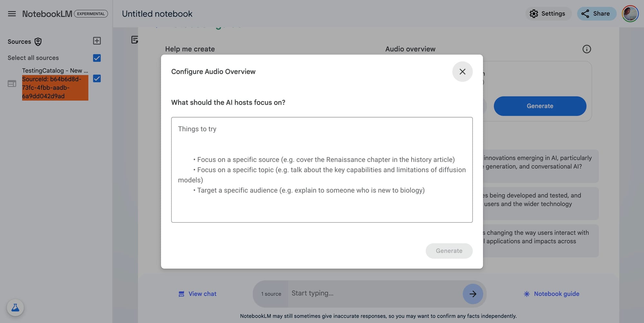Send message with the arrow button

[x=473, y=294]
